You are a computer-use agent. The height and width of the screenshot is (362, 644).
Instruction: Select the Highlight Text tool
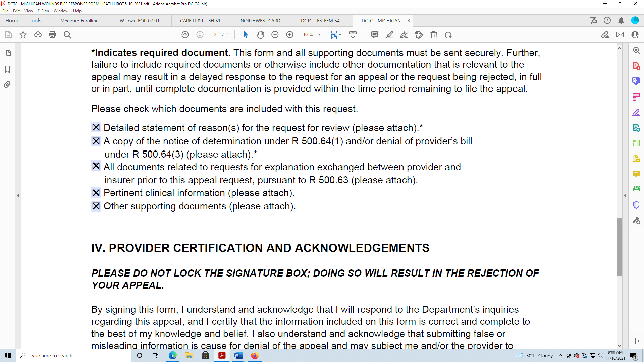[389, 35]
